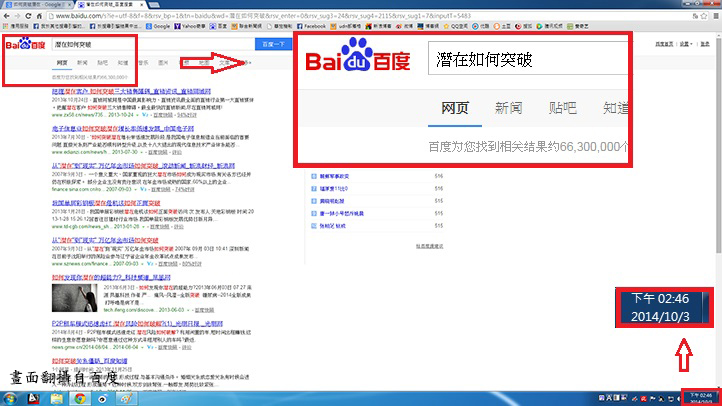Screen dimensions: 722x406
Task: Open the 爱奇艺 bookmark at bar's end
Action: (578, 26)
